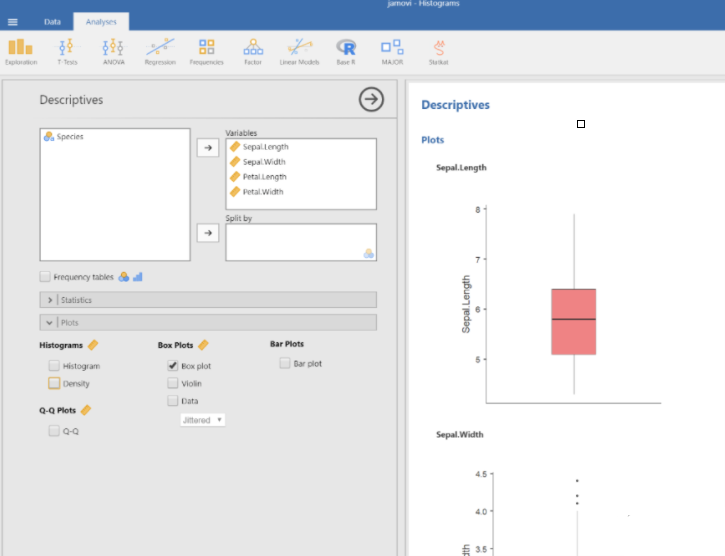Switch to the Analyses tab

click(x=101, y=21)
